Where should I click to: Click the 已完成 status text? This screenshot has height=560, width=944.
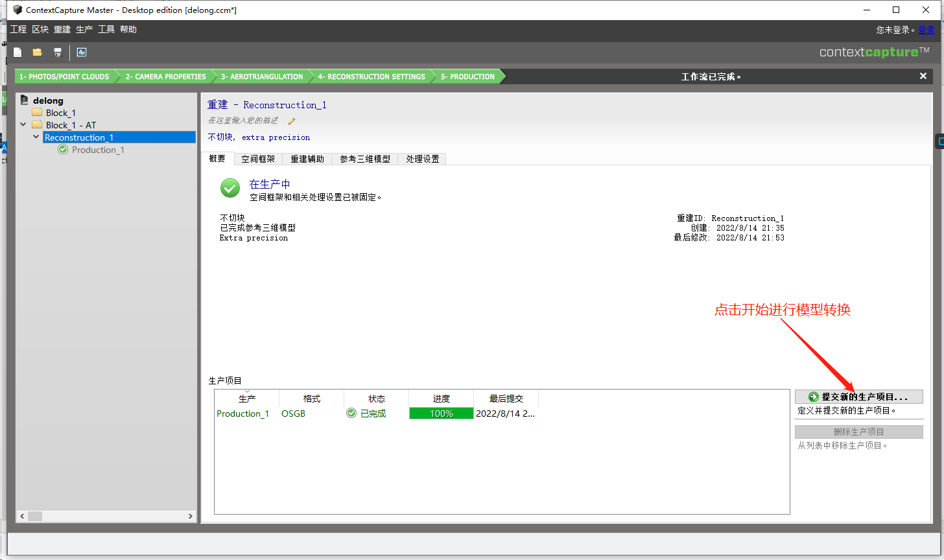pyautogui.click(x=373, y=414)
